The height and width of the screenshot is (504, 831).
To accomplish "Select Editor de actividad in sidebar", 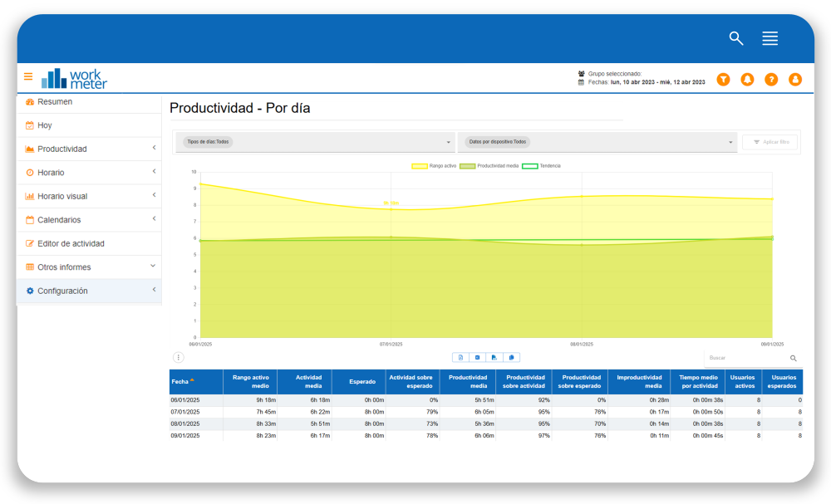I will pos(71,244).
